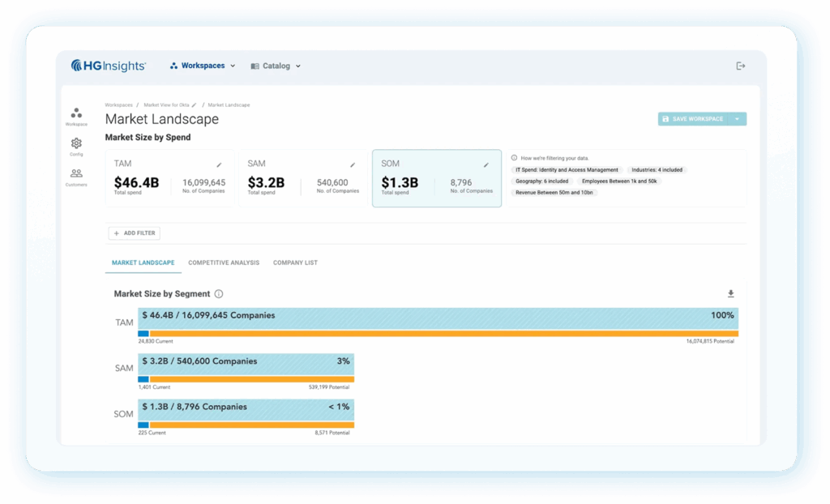Edit the SOM card with pencil icon

(486, 164)
